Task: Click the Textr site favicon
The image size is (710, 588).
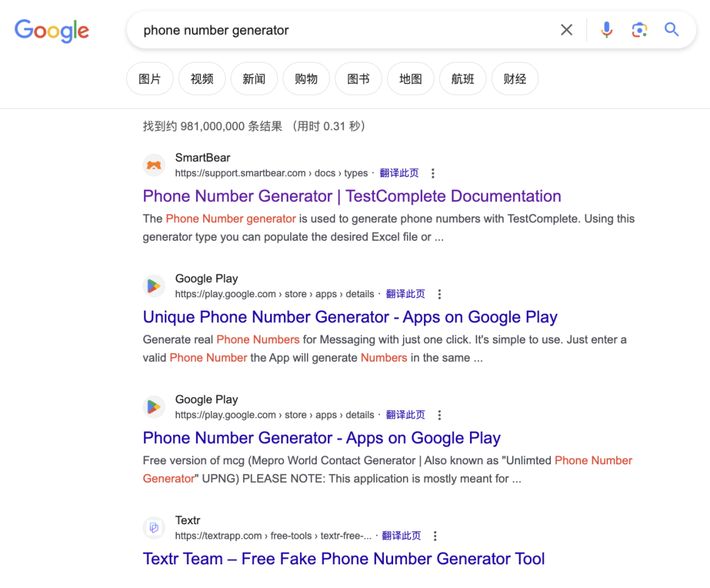Action: (x=154, y=527)
